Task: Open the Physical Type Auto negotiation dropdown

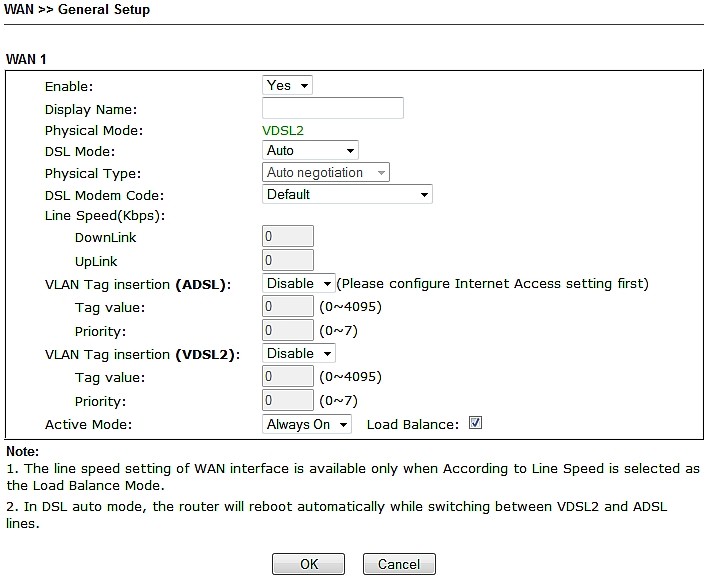Action: tap(326, 173)
